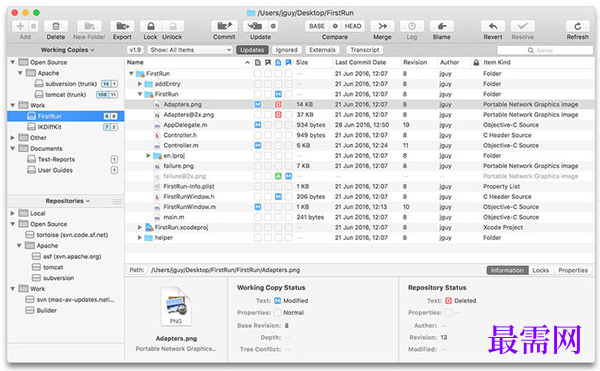This screenshot has width=600, height=371.
Task: Click the Repositories panel options icon
Action: [x=117, y=201]
